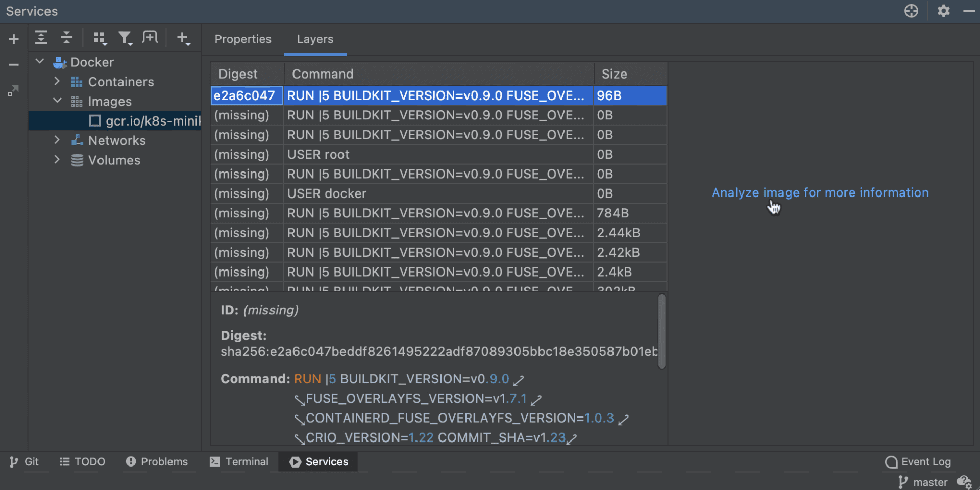Click the details pane vertical scrollbar
The image size is (980, 490).
click(662, 331)
